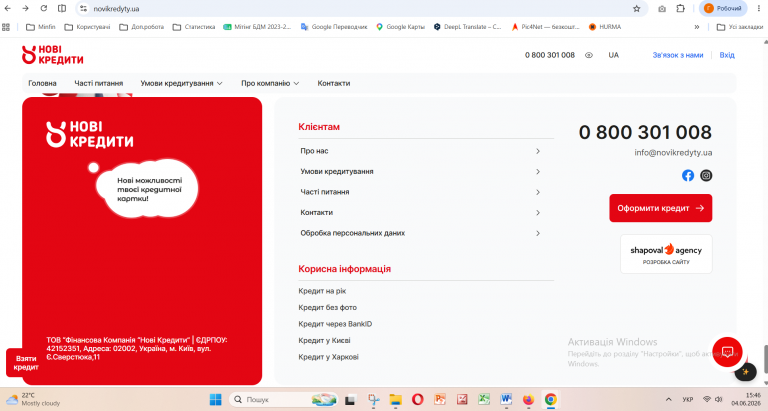
Task: Open the side panel icon
Action: (62, 8)
